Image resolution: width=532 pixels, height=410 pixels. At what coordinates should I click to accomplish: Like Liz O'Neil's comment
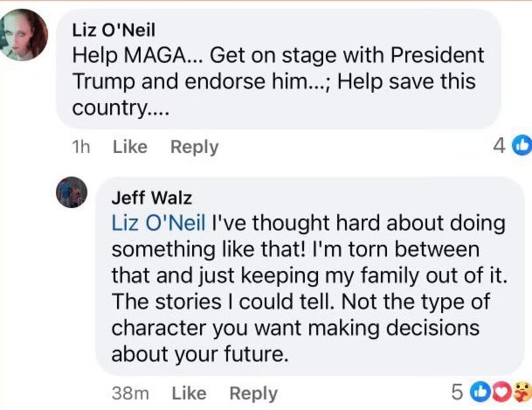130,146
